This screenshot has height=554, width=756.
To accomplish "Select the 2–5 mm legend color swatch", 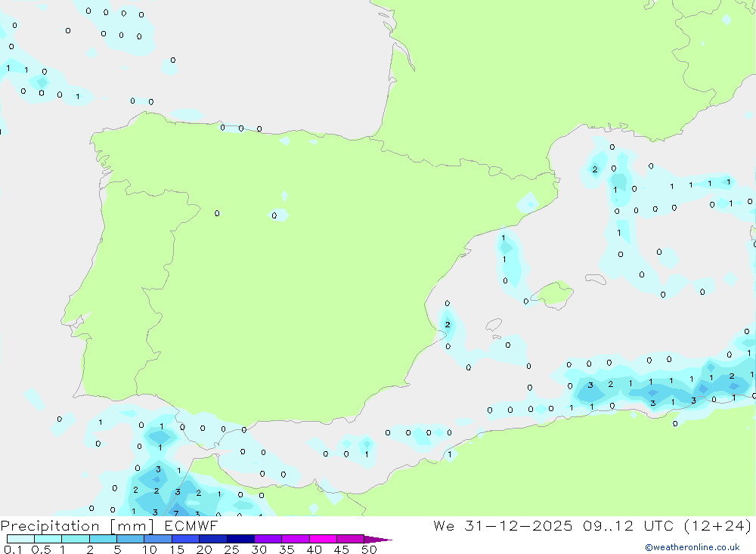I will click(103, 539).
